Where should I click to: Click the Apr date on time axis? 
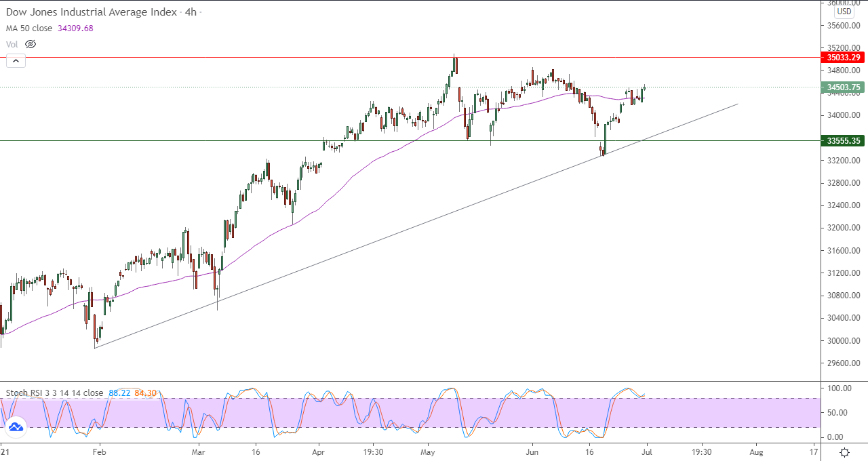tap(319, 452)
